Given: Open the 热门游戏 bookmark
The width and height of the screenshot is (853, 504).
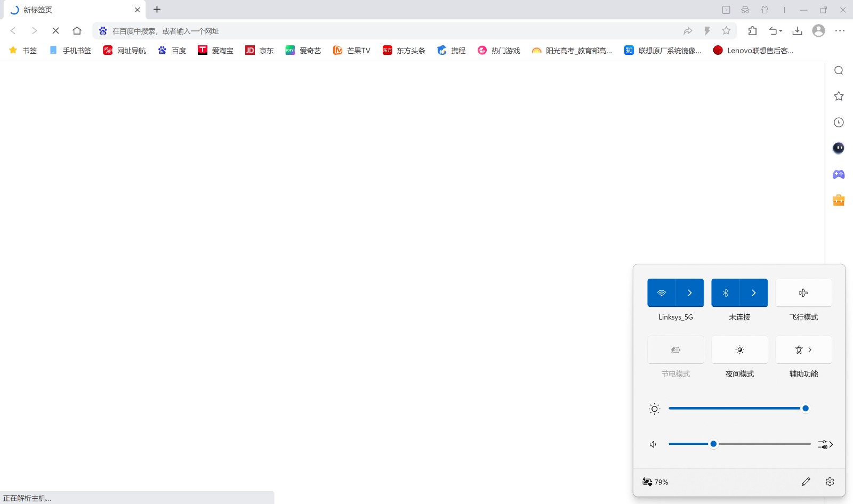Looking at the screenshot, I should click(498, 50).
